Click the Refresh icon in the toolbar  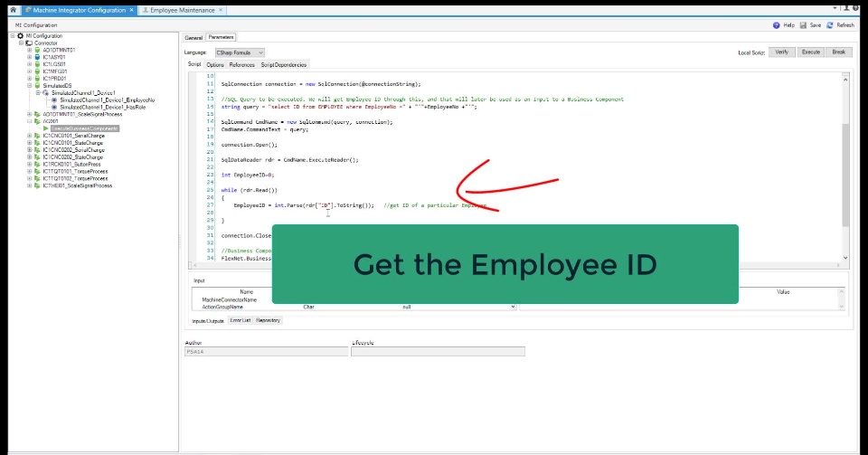[x=830, y=25]
